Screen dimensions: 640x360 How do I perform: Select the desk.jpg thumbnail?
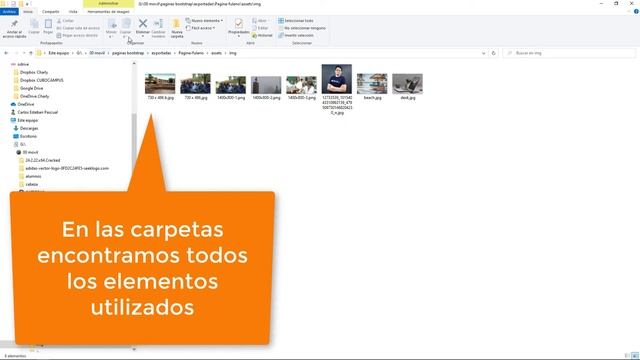(x=407, y=84)
